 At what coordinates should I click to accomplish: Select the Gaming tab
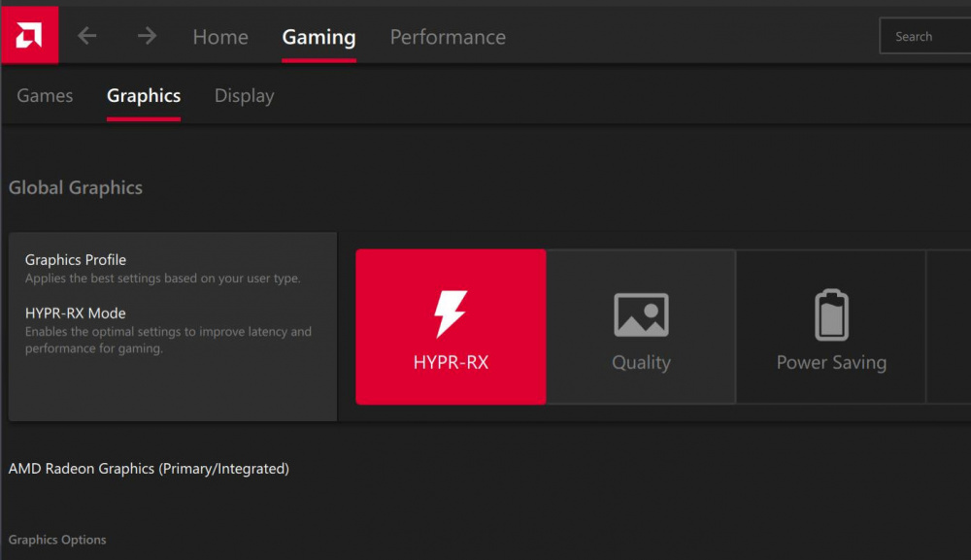click(318, 38)
